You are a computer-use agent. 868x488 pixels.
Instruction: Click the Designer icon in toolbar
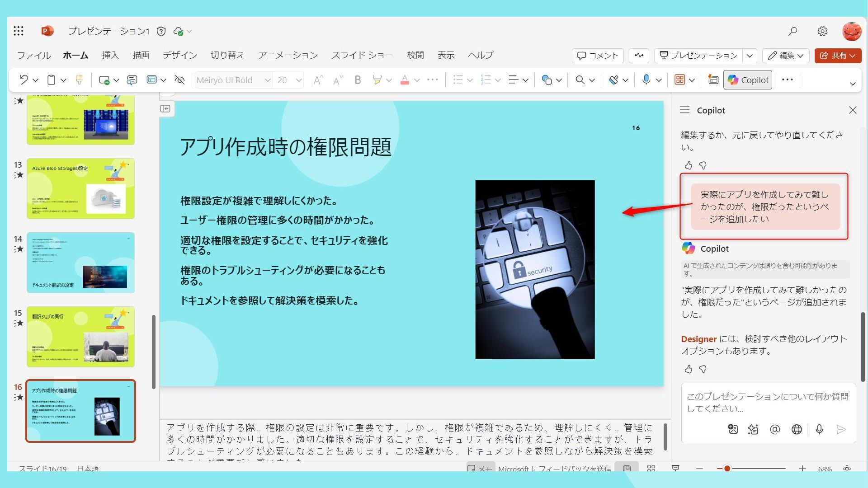(713, 80)
